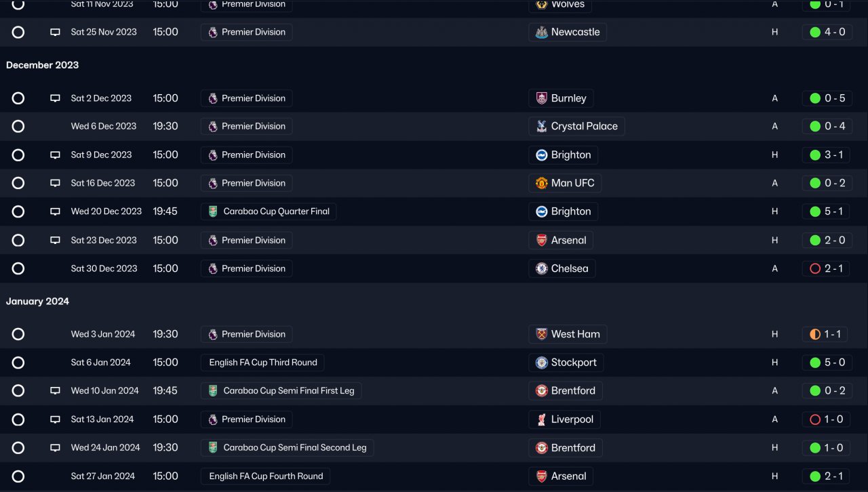Open the 2 - 1 loss result at Chelsea
Screen dimensions: 868x492
(x=827, y=268)
